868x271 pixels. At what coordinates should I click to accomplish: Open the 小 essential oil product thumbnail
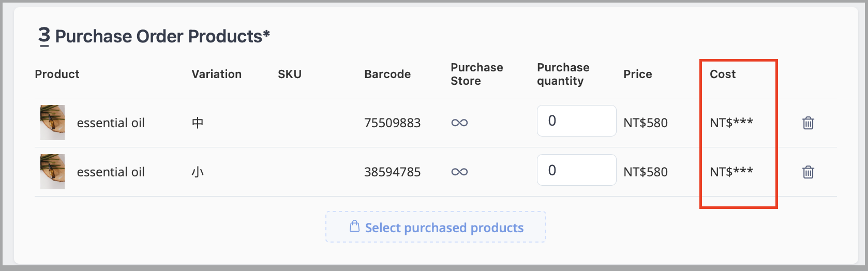click(53, 172)
